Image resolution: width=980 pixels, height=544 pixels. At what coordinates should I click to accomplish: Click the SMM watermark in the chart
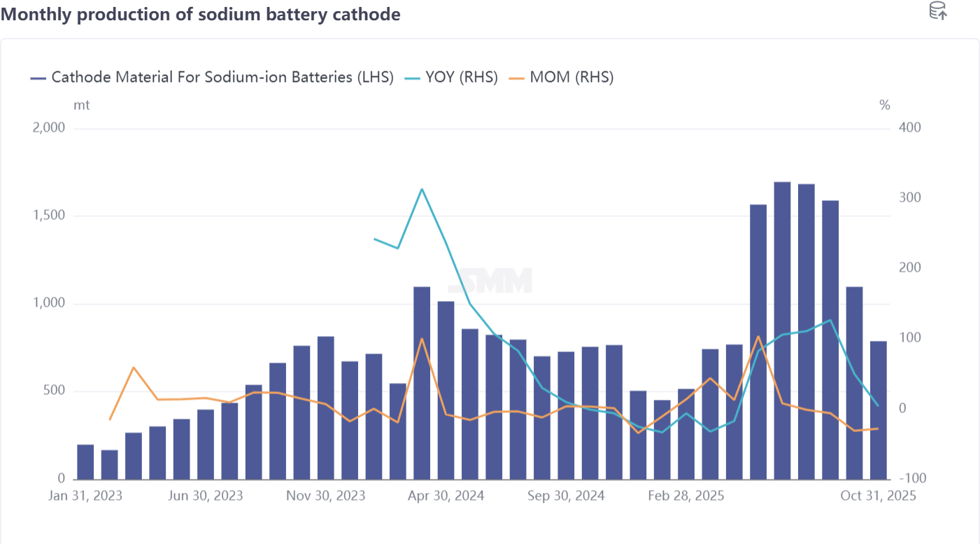pos(499,281)
